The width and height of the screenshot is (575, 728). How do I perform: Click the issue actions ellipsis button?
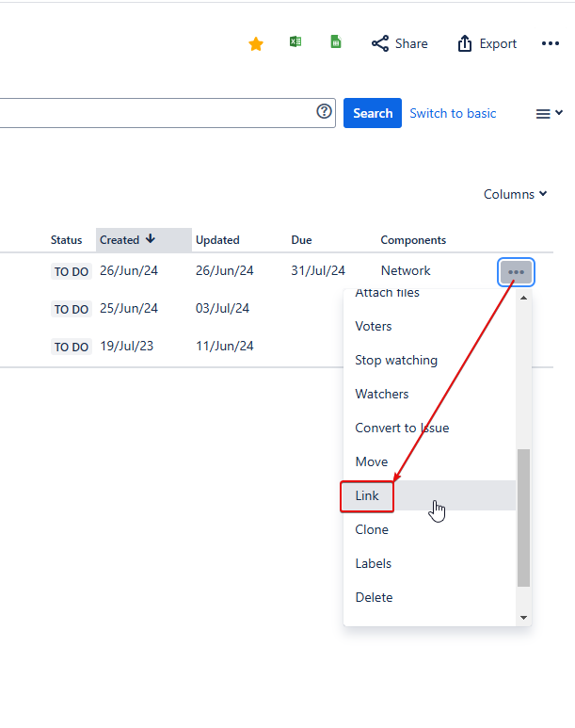(x=516, y=272)
